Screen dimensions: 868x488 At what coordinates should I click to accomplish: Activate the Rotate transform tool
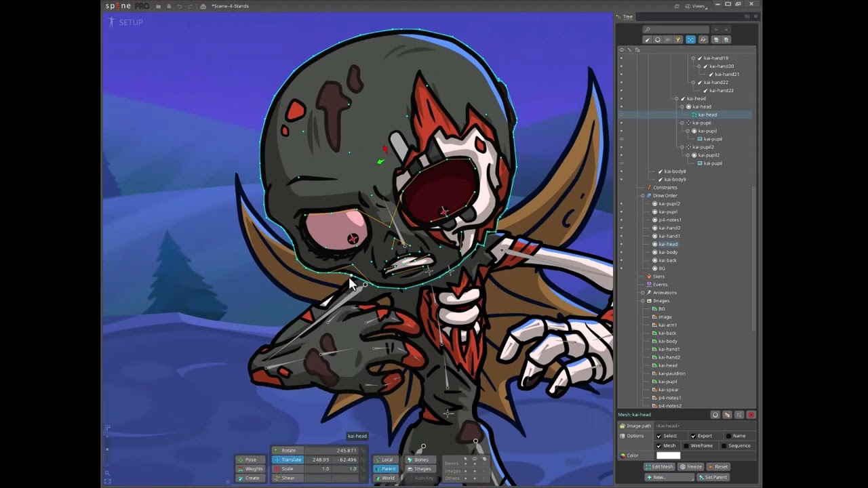(288, 450)
